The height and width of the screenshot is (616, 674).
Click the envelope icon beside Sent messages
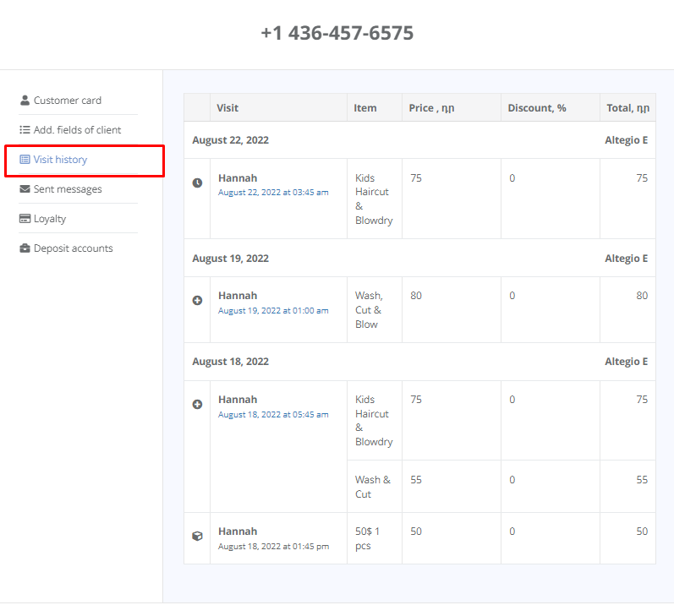[x=25, y=189]
